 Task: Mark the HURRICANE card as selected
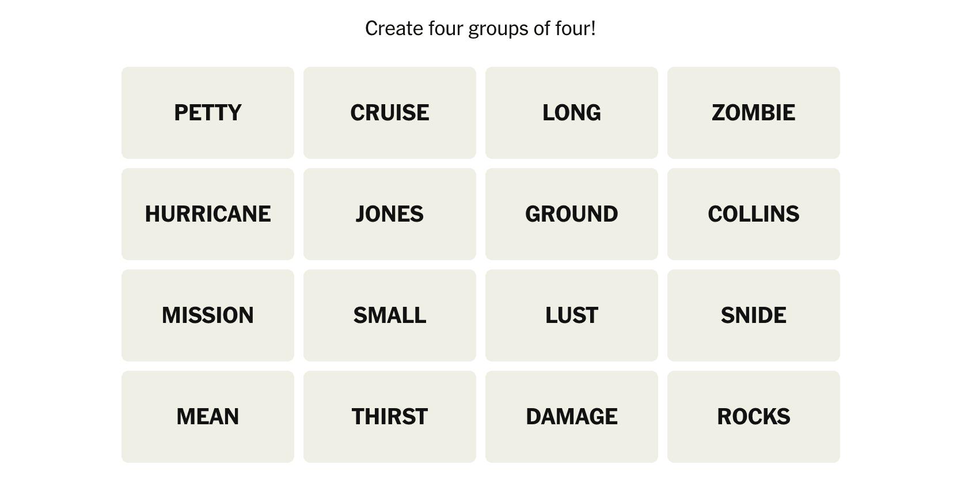(207, 214)
